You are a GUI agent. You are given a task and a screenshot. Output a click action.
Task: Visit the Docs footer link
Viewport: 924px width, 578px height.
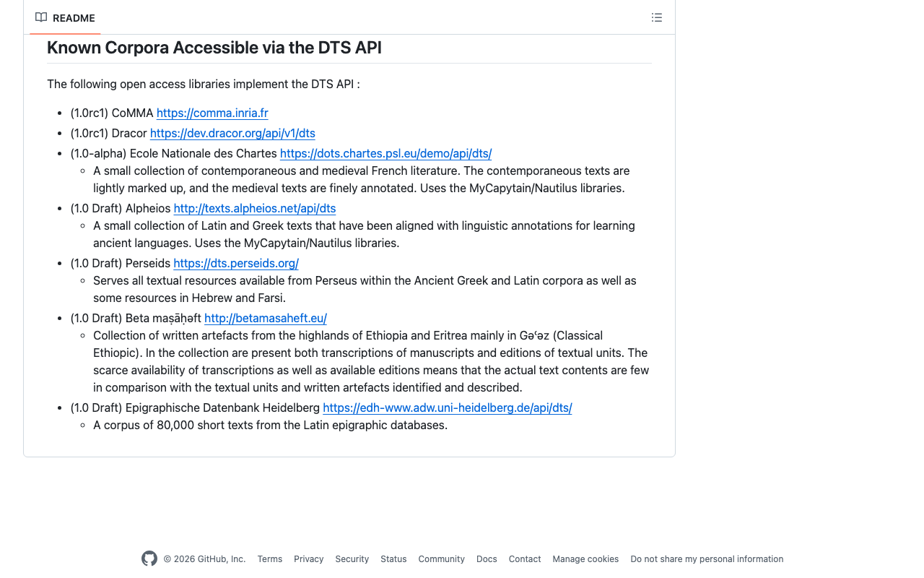click(486, 558)
